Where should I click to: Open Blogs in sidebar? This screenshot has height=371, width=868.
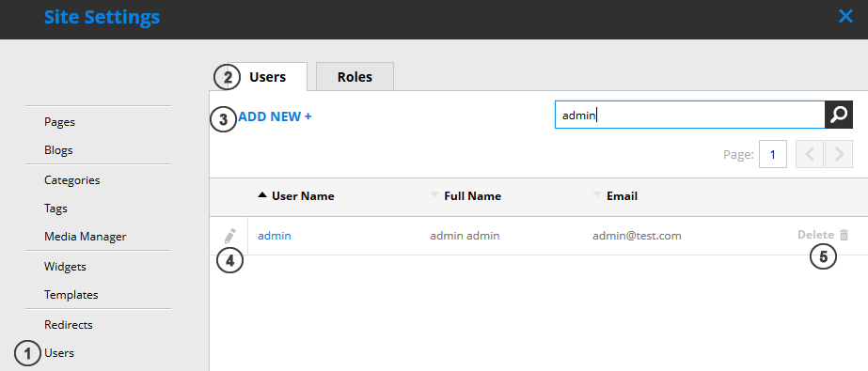58,150
